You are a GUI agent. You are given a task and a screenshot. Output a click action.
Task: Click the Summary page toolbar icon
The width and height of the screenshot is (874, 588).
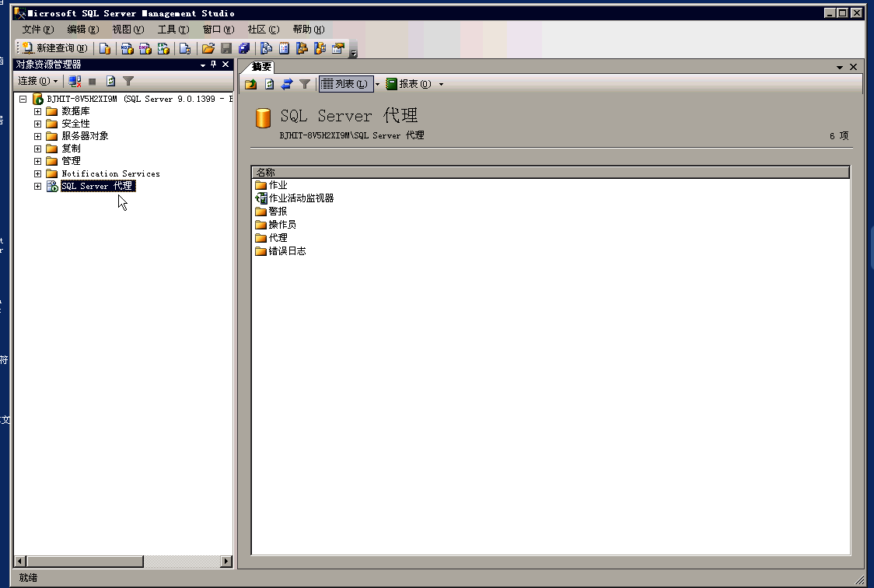coord(284,48)
